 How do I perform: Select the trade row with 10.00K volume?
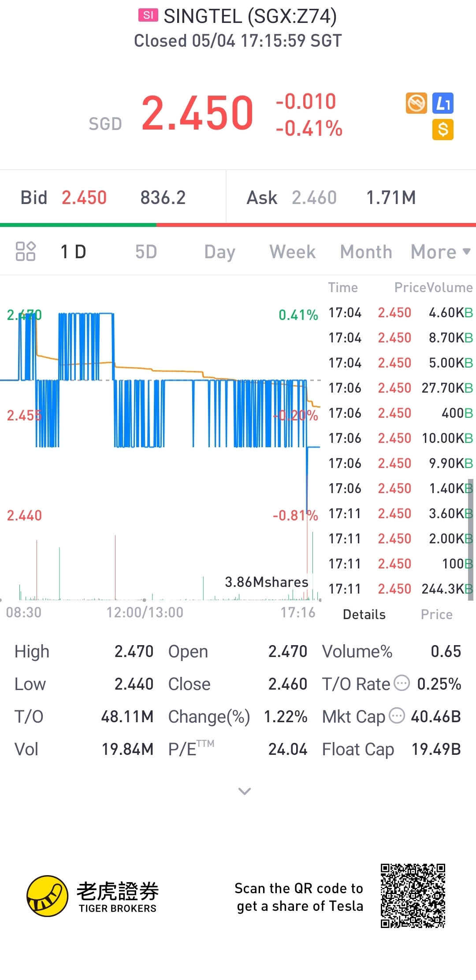tap(401, 438)
